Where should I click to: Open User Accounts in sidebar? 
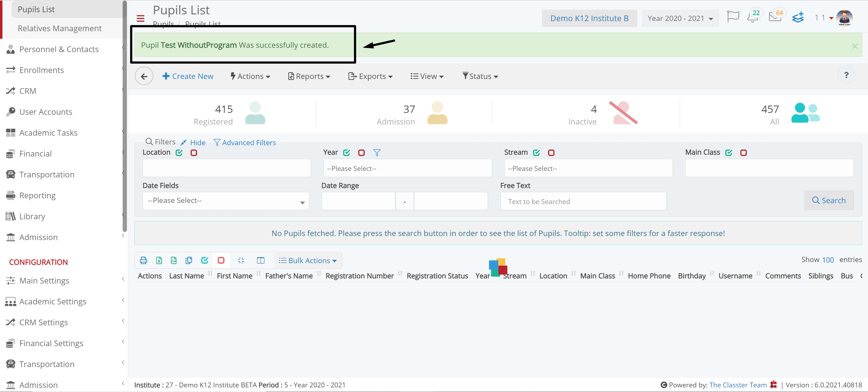click(x=46, y=112)
